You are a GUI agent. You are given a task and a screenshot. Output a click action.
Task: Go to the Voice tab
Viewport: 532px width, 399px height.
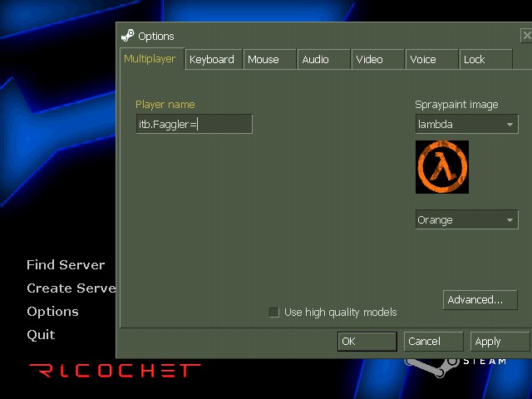tap(431, 60)
